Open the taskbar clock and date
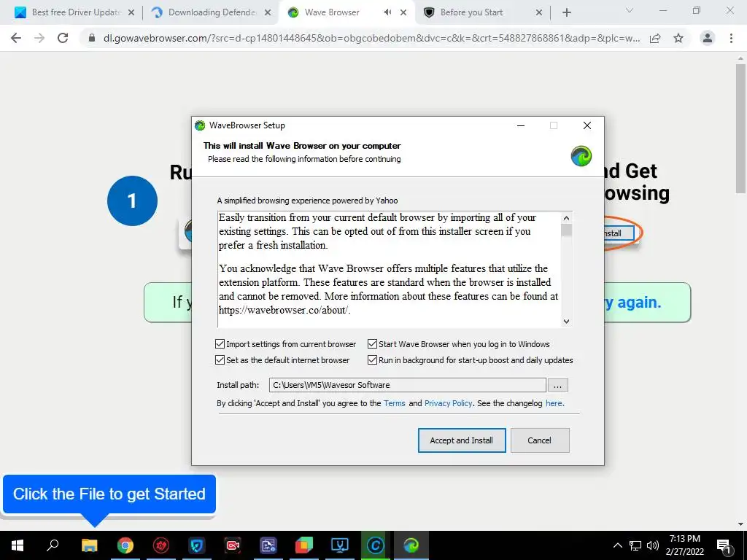This screenshot has height=560, width=747. click(x=685, y=545)
